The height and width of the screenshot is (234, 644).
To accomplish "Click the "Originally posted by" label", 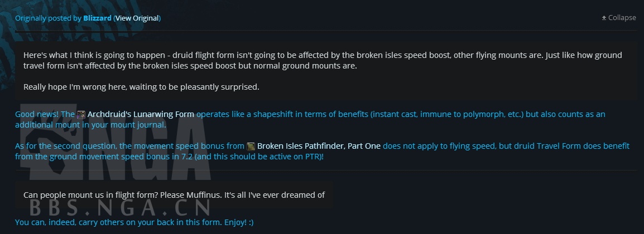I will [x=48, y=18].
